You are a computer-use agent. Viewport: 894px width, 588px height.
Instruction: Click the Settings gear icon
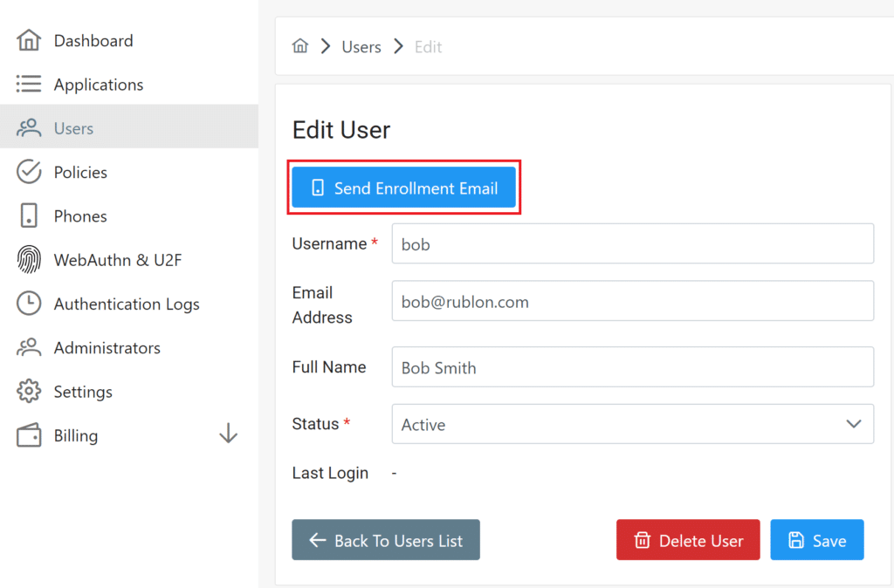[29, 392]
